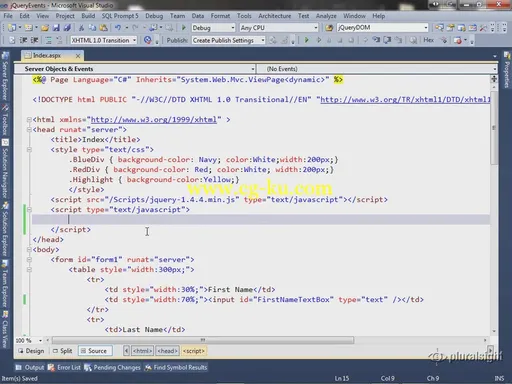Follow the www.w3.org/1999/xhtml link in code
The width and height of the screenshot is (512, 384).
click(x=154, y=120)
